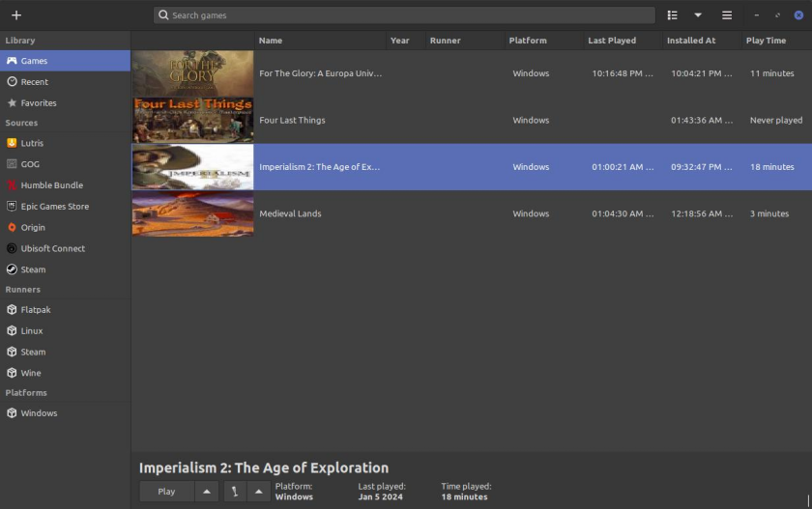Click the Epic Games Store logo icon

[x=12, y=206]
